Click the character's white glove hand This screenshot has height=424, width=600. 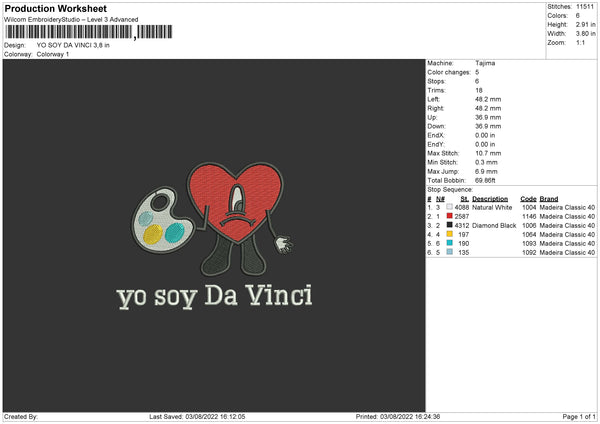click(284, 245)
